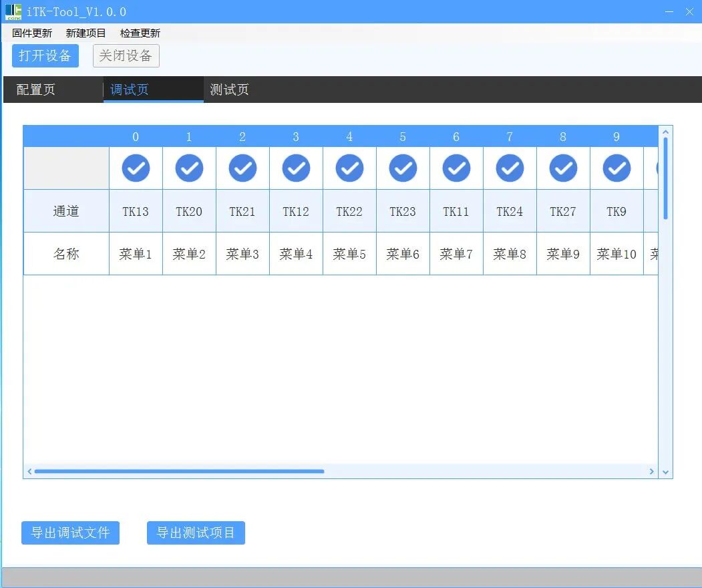Disable the checked circle above TK12
This screenshot has width=702, height=588.
pyautogui.click(x=296, y=168)
